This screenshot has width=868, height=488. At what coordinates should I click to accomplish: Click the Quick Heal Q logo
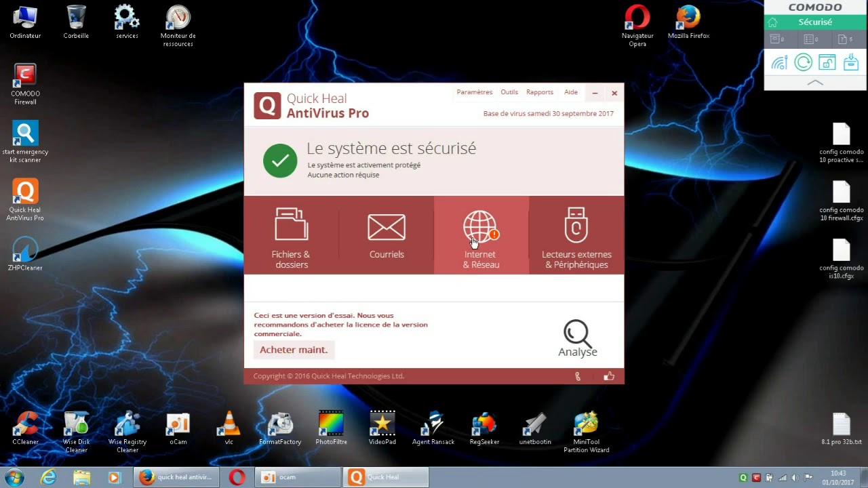click(267, 106)
